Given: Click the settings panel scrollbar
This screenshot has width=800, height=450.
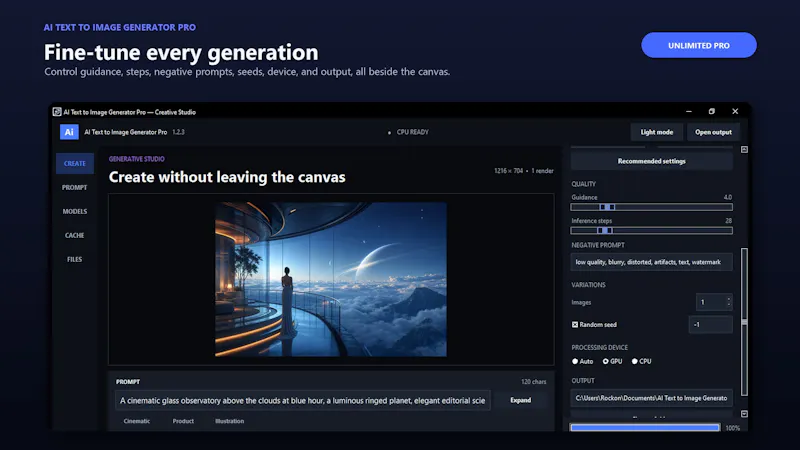Looking at the screenshot, I should pos(744,322).
